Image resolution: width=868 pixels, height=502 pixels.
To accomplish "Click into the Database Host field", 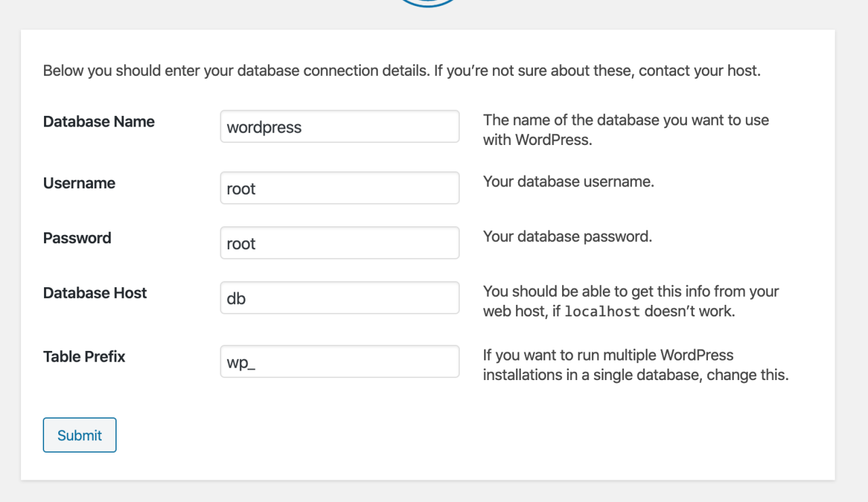I will 340,298.
